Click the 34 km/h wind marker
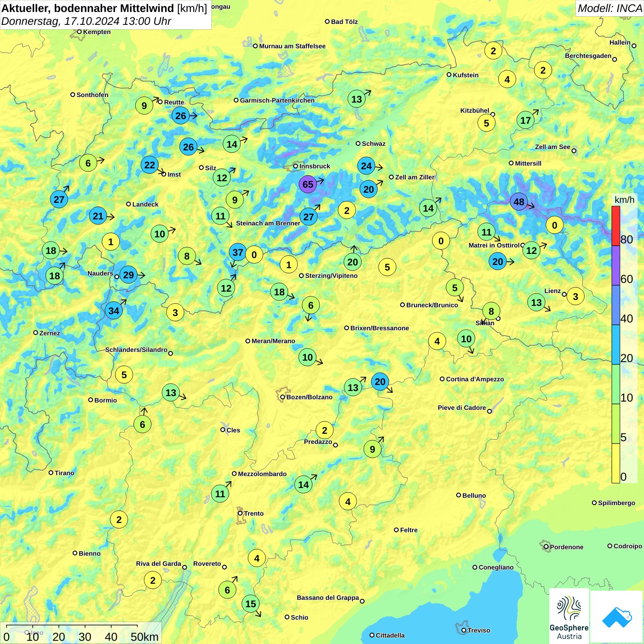The height and width of the screenshot is (644, 644). pyautogui.click(x=114, y=310)
